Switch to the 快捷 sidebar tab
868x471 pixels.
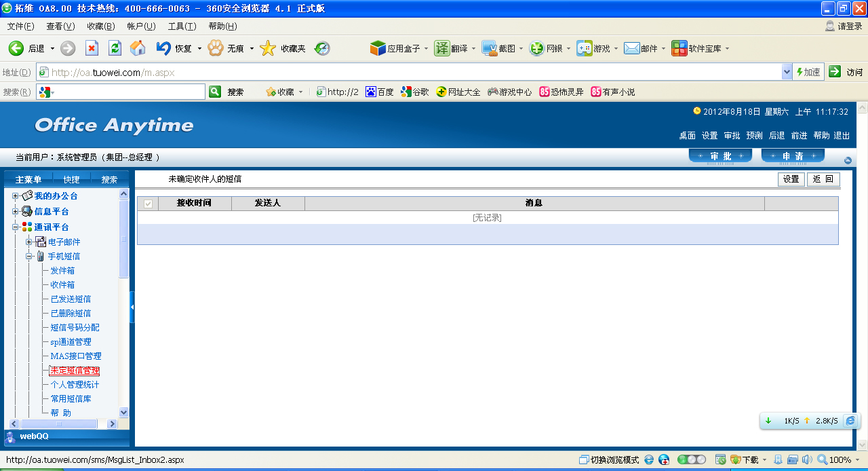[71, 180]
